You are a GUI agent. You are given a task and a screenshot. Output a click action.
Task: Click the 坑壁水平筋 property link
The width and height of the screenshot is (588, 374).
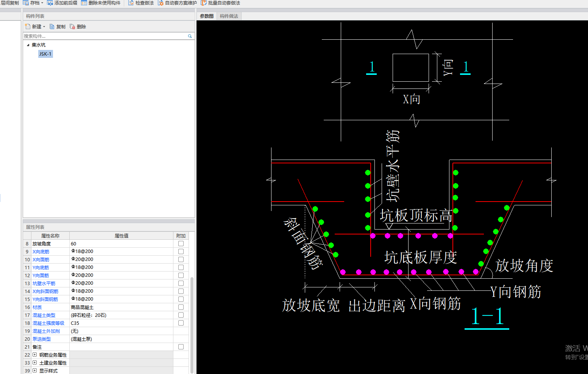[44, 284]
